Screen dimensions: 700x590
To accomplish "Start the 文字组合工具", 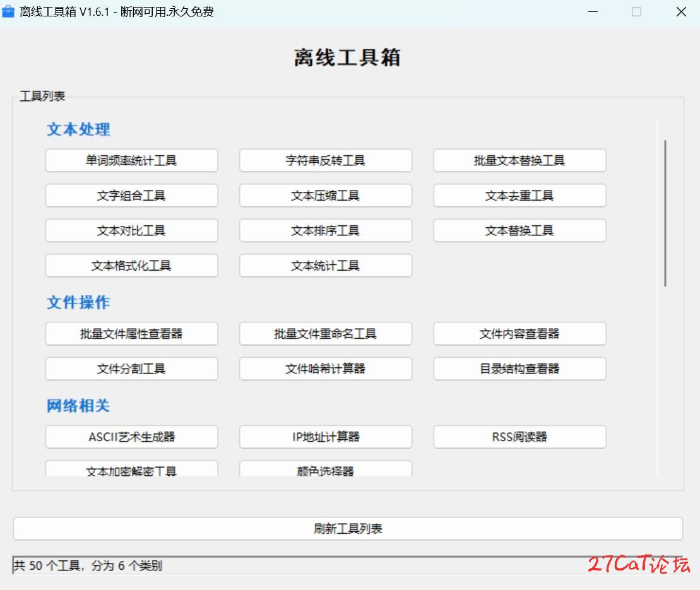I will (131, 196).
